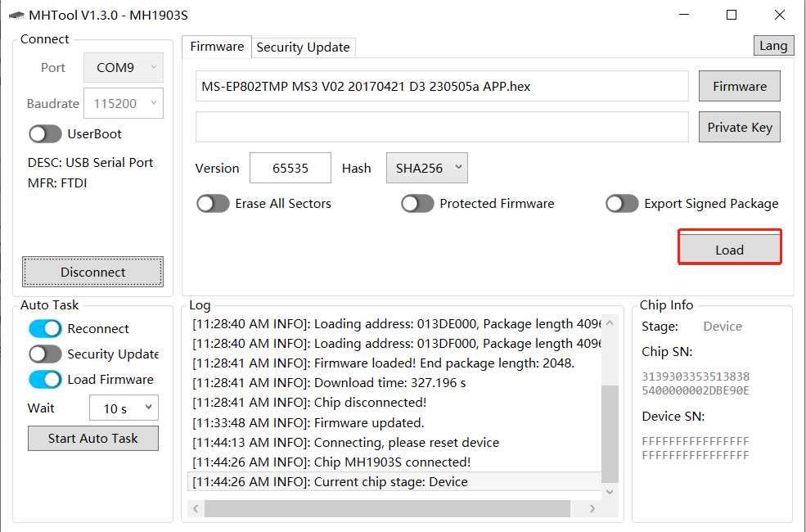
Task: Click the MHTool chip icon in title bar
Action: click(16, 16)
